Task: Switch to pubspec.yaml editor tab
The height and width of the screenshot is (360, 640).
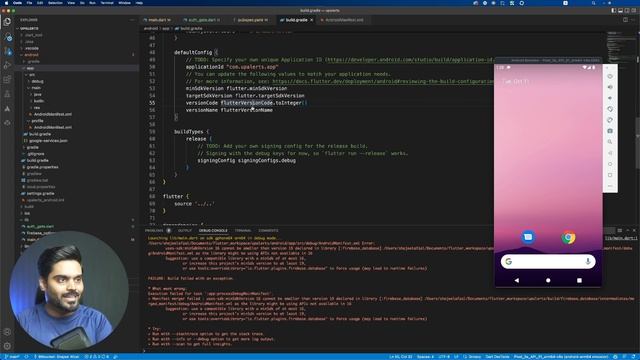Action: point(251,20)
